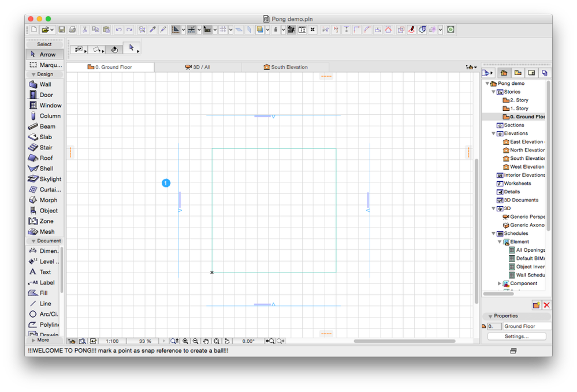This screenshot has height=392, width=577.
Task: Select the Shell tool
Action: coord(44,169)
